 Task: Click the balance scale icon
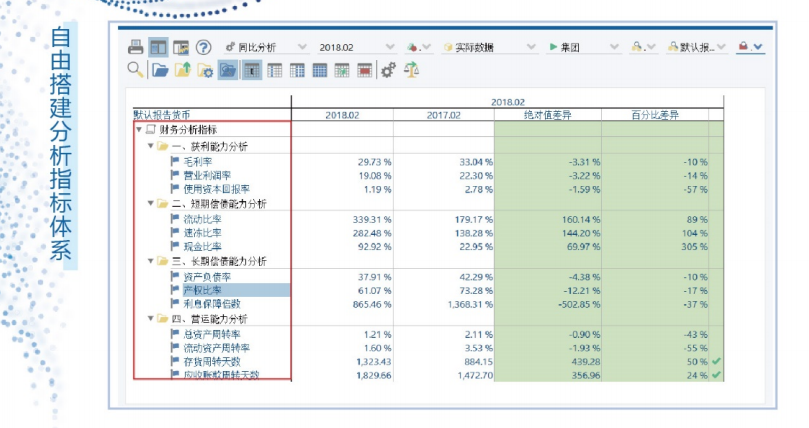pos(411,70)
